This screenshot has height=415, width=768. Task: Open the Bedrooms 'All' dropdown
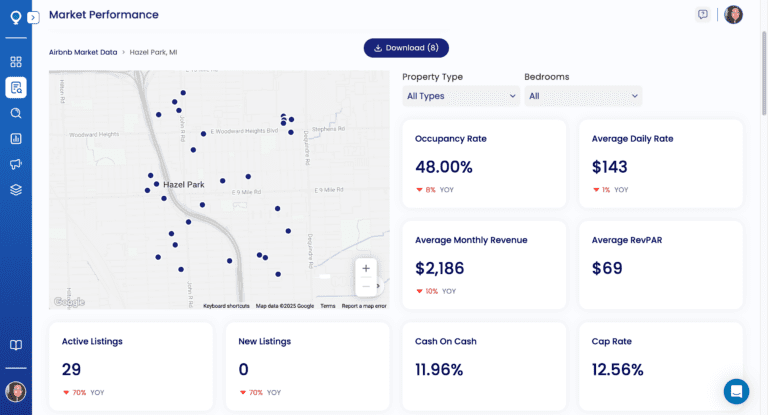[583, 96]
